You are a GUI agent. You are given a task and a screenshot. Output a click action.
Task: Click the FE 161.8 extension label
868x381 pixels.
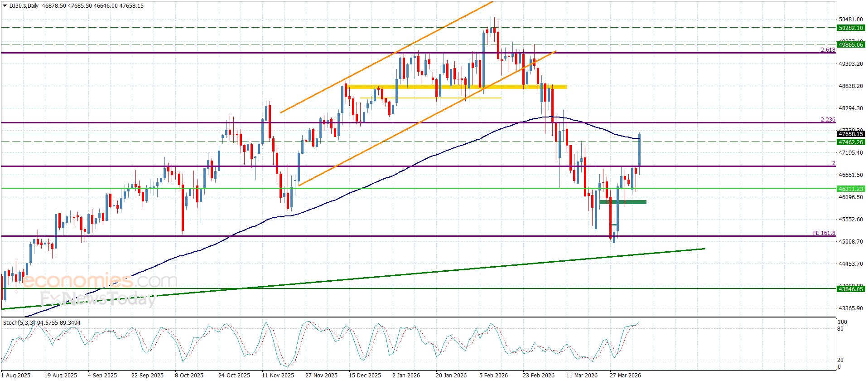[824, 233]
